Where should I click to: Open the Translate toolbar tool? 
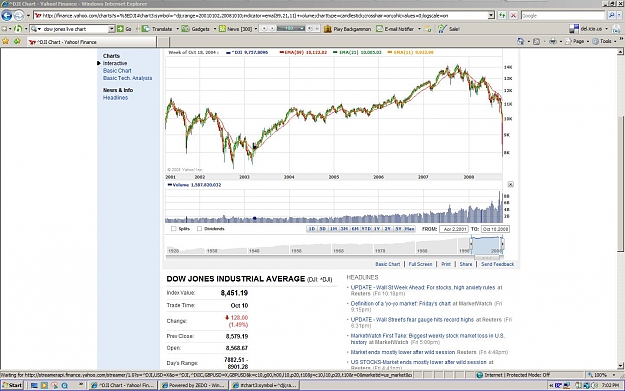click(157, 29)
